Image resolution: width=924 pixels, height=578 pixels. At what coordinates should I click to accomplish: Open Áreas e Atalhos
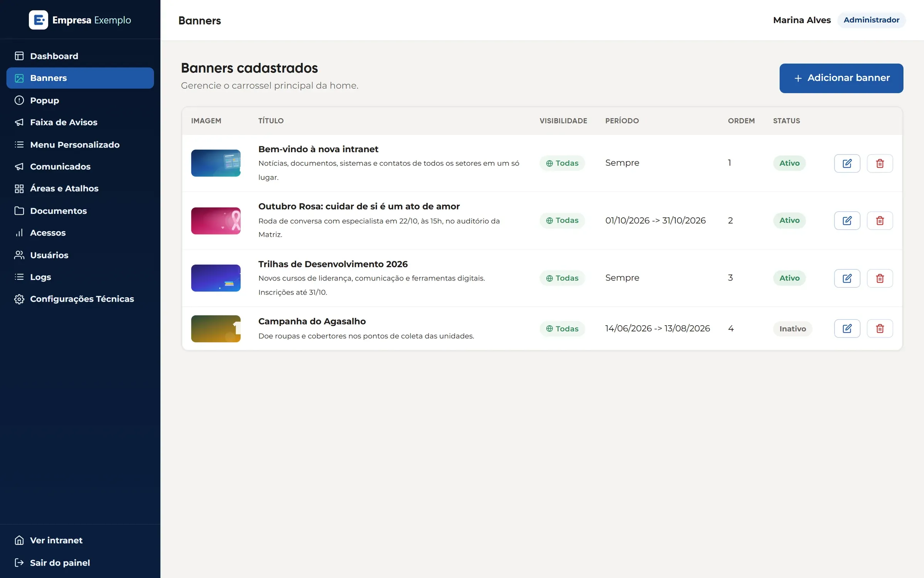pos(80,188)
